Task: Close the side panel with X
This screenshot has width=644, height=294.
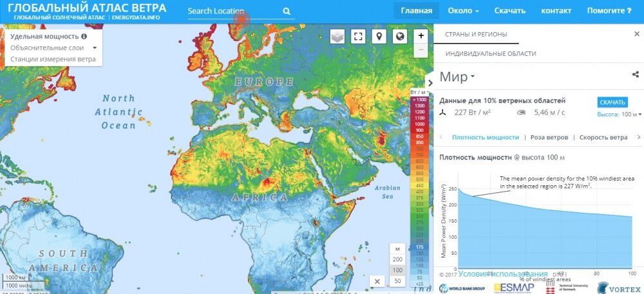Action: pyautogui.click(x=637, y=34)
